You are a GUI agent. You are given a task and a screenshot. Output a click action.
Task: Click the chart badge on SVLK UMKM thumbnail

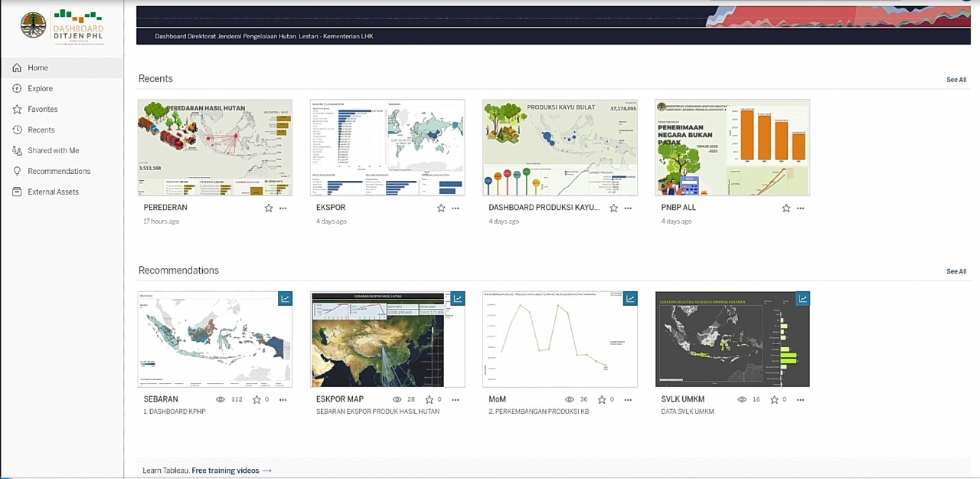click(802, 299)
